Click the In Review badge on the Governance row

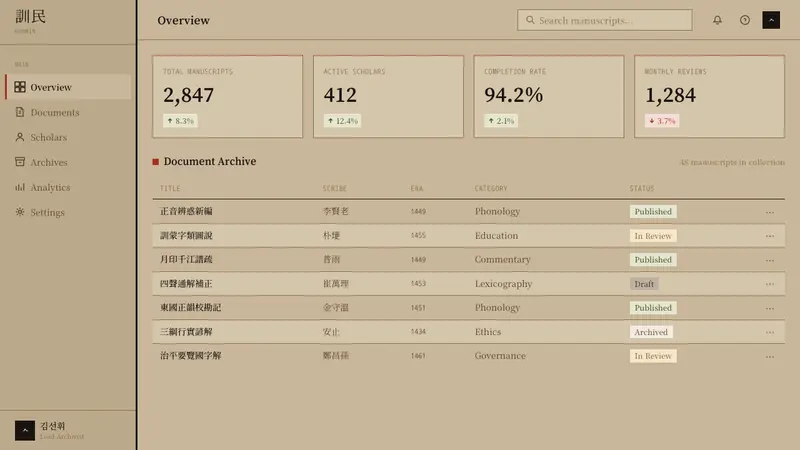[653, 356]
